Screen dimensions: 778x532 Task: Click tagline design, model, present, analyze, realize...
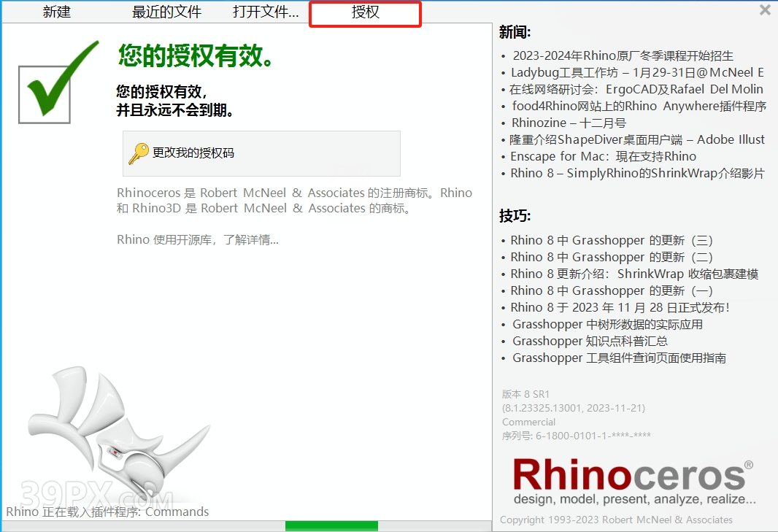point(635,499)
